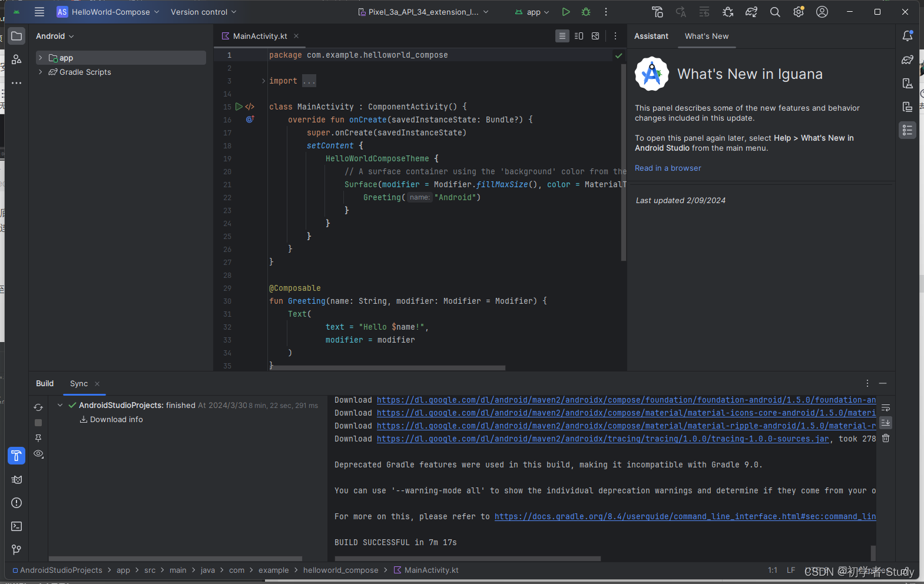
Task: Click the helloworld_compose breadcrumb
Action: 341,570
